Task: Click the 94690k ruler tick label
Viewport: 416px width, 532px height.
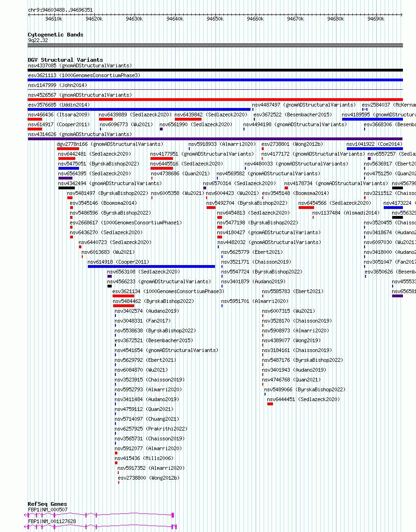Action: (376, 19)
